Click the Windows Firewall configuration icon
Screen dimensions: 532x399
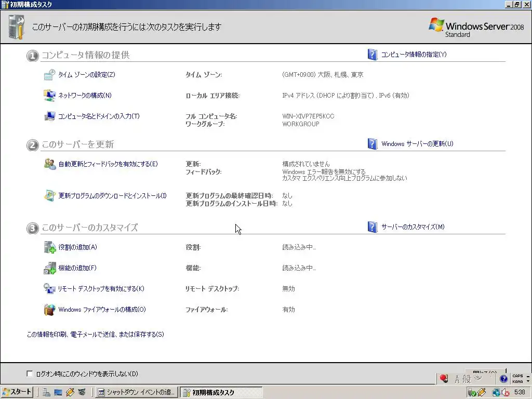(x=49, y=310)
